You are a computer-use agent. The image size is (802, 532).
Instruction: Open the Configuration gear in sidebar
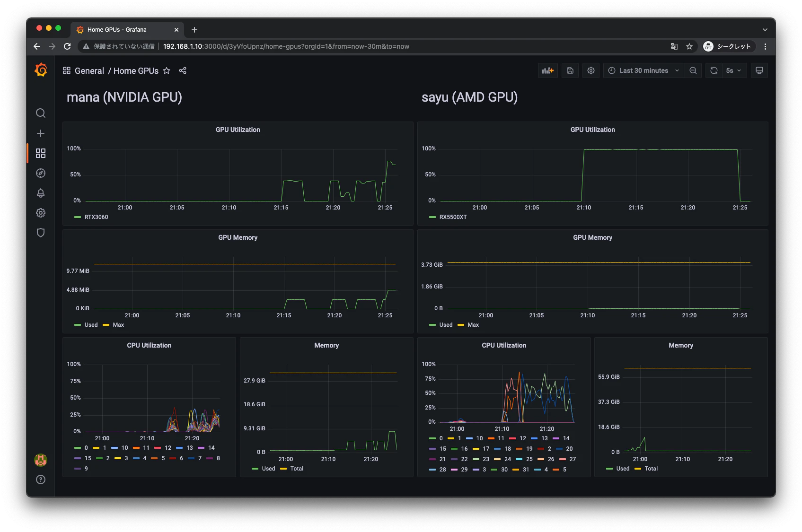pyautogui.click(x=41, y=213)
